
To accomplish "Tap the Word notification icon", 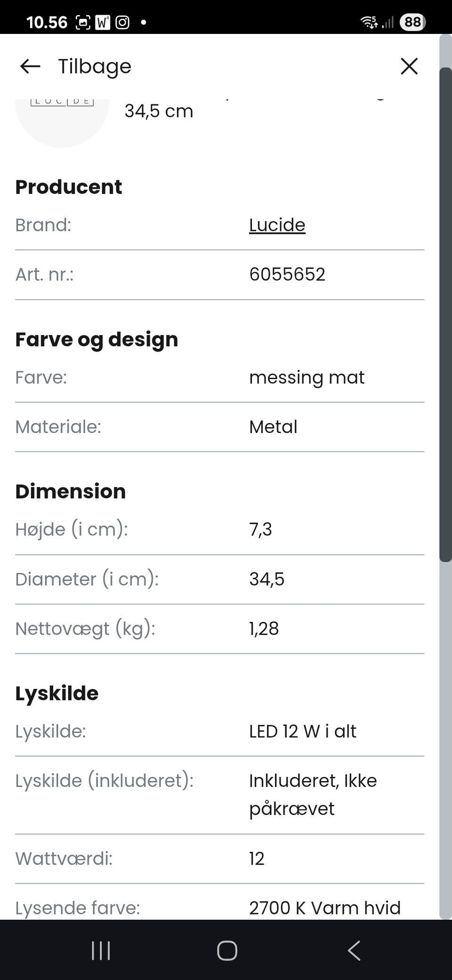I will coord(103,22).
